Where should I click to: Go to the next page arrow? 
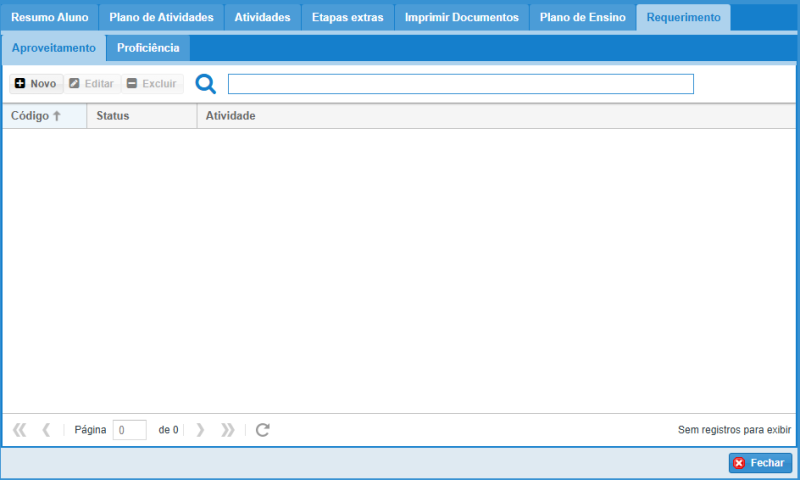[200, 430]
